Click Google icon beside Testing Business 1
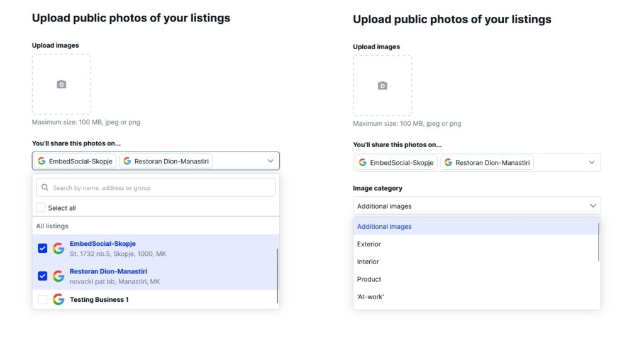Image resolution: width=644 pixels, height=349 pixels. pos(58,299)
